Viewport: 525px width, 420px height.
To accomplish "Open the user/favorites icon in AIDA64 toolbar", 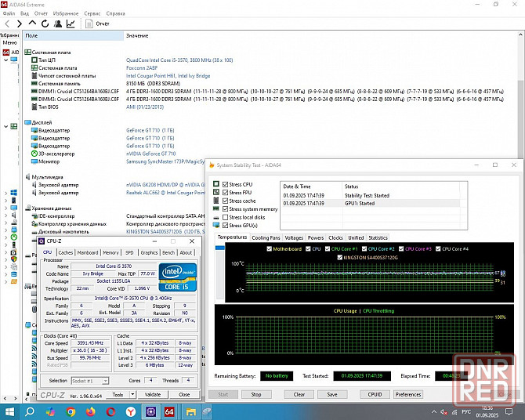I will (58, 24).
